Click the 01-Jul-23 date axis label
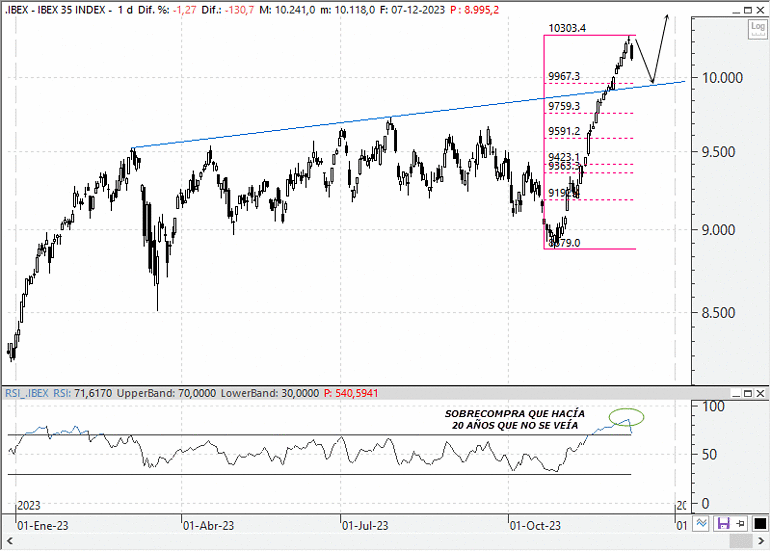 click(x=365, y=525)
